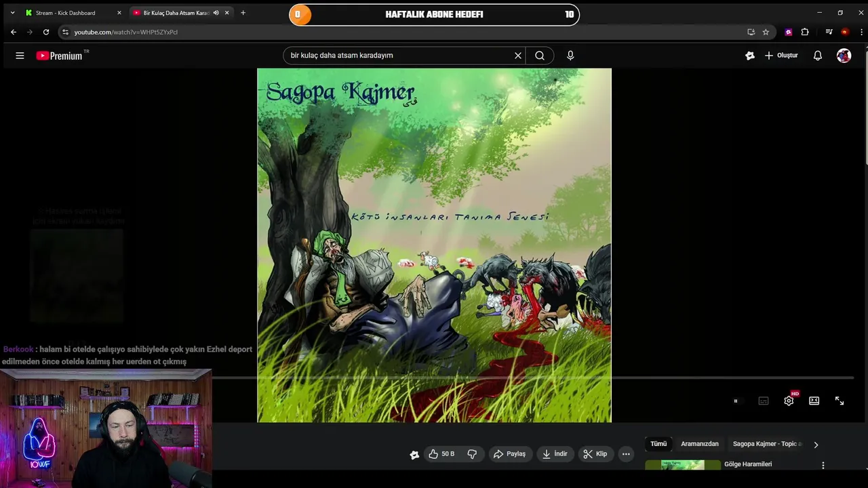Open the Gölge Haramileri video thumbnail
Viewport: 868px width, 488px height.
coord(683,465)
